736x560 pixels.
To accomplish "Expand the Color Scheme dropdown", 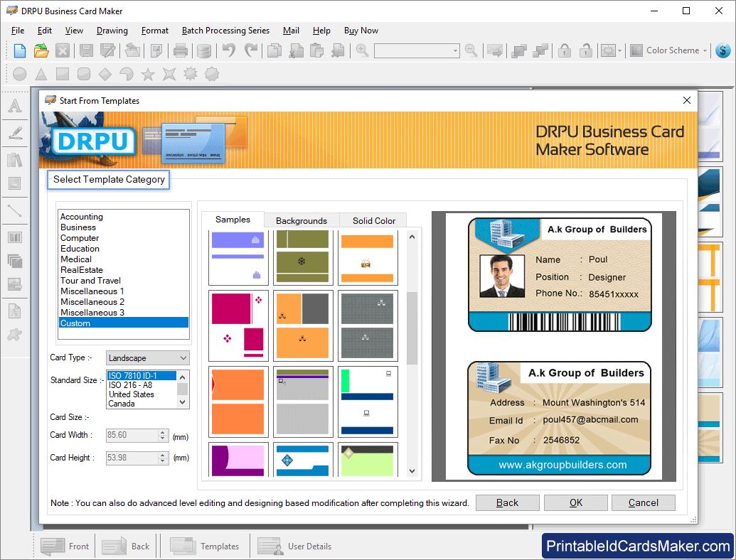I will [705, 50].
